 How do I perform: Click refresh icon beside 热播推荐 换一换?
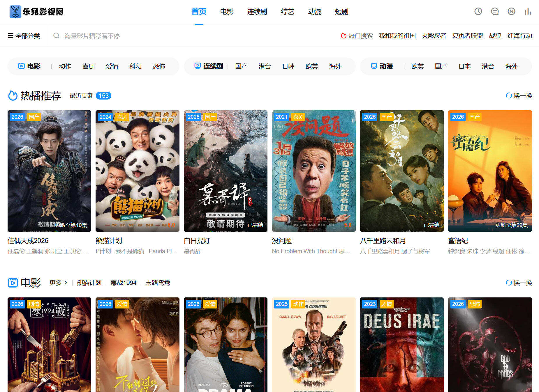pyautogui.click(x=509, y=95)
